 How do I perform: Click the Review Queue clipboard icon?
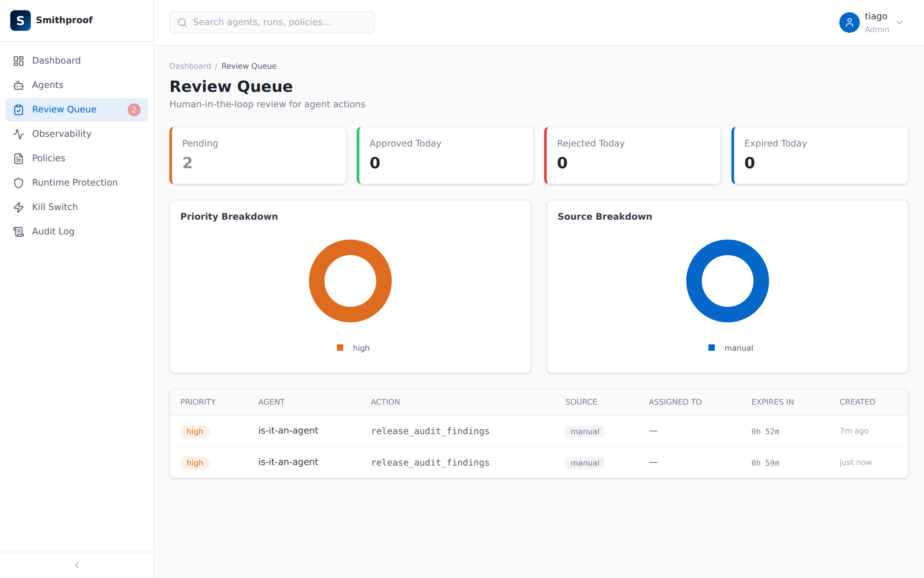(19, 110)
